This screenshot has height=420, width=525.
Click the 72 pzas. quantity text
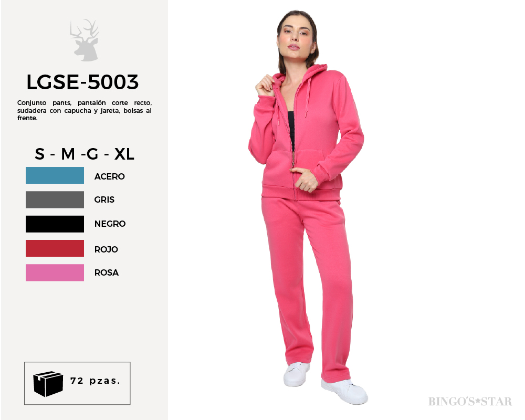pos(95,381)
